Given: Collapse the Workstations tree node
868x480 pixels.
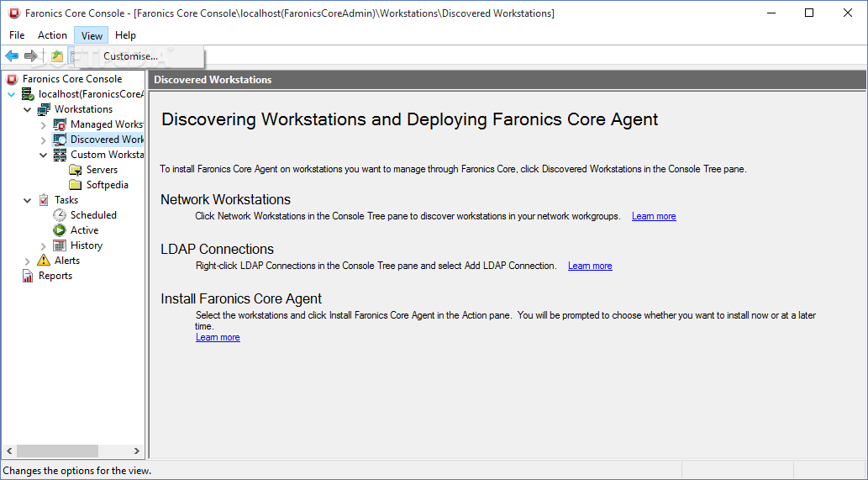Looking at the screenshot, I should click(x=28, y=109).
